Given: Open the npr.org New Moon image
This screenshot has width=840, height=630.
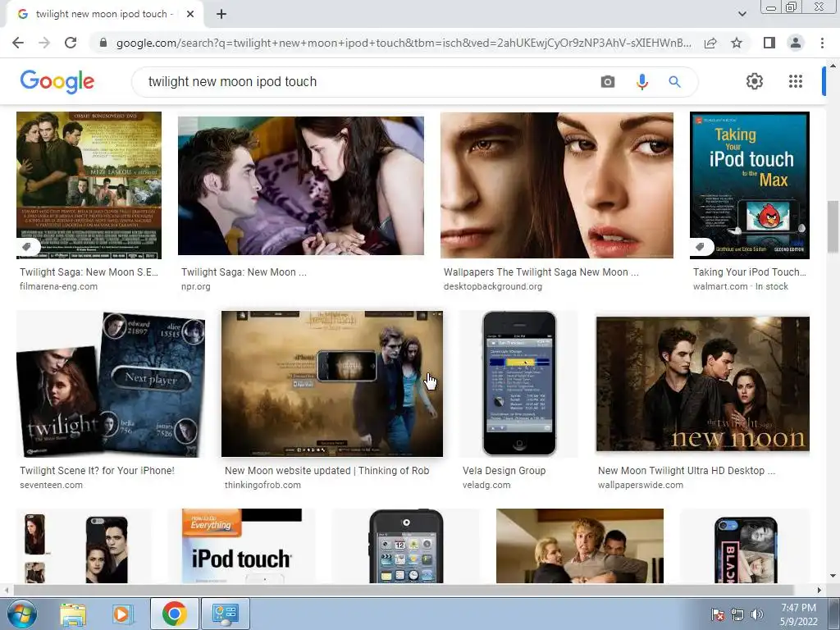Looking at the screenshot, I should click(301, 185).
